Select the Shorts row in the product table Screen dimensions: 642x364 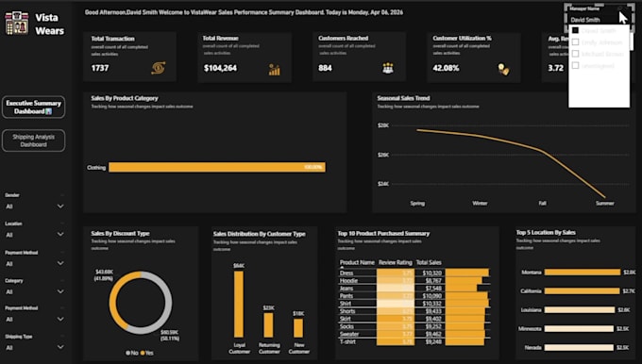pyautogui.click(x=414, y=311)
